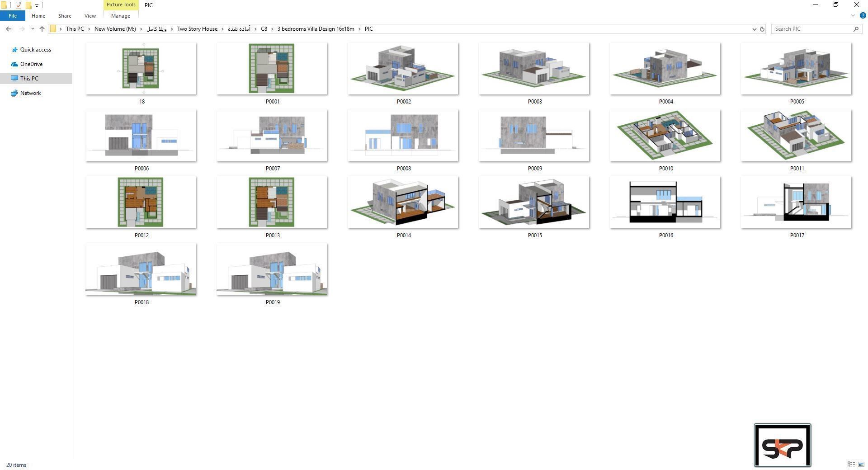Expand the address bar history dropdown
Screen dimensions: 868x470
754,29
